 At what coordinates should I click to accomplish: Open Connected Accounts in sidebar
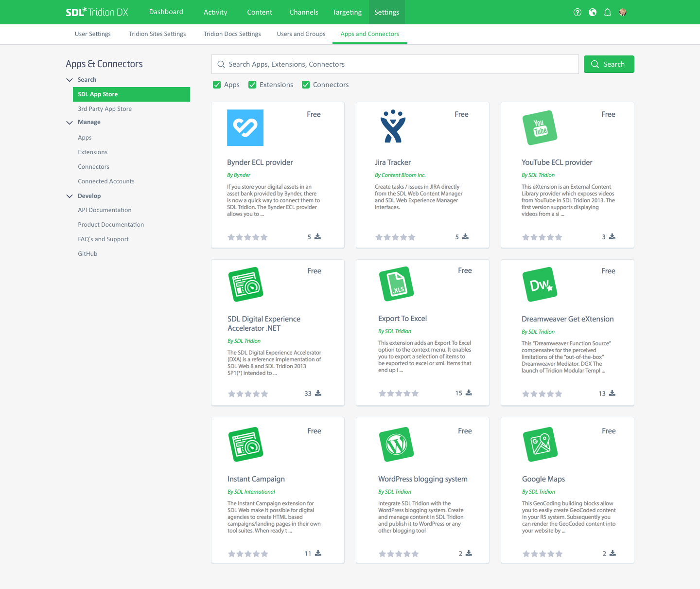point(106,181)
